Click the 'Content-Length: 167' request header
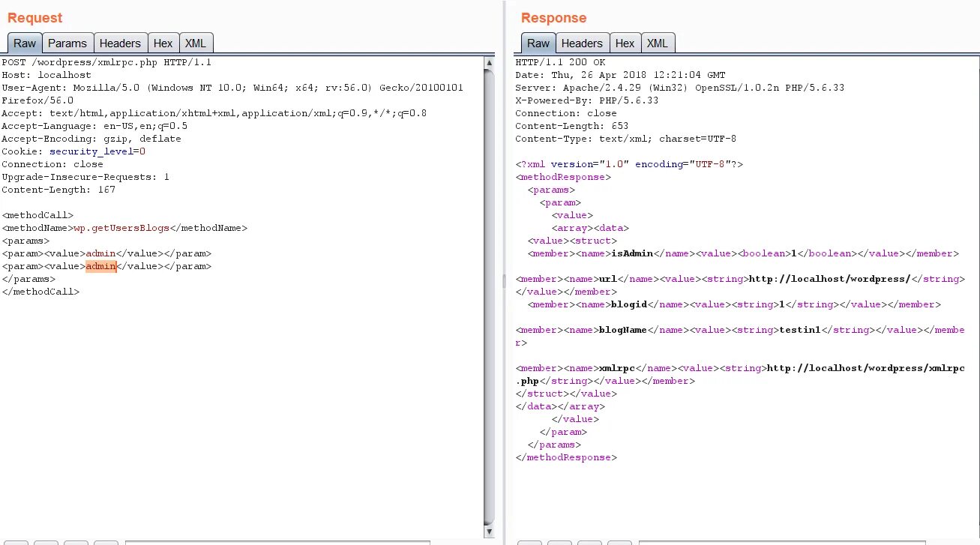This screenshot has width=980, height=545. point(58,190)
